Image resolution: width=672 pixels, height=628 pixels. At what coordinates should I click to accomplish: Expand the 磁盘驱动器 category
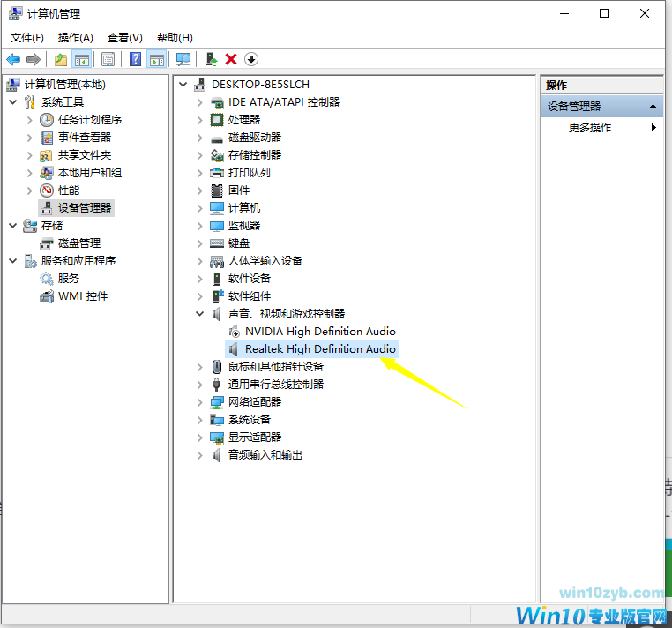click(199, 138)
